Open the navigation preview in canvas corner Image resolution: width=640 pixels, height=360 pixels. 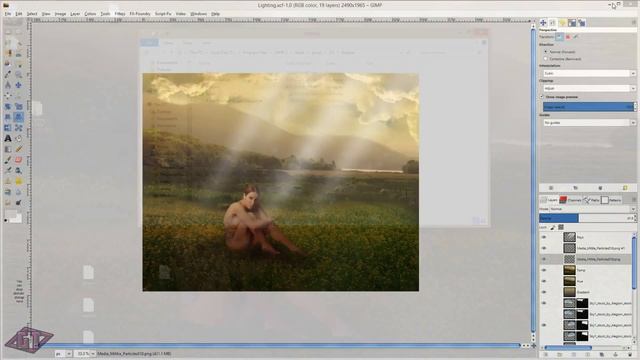pyautogui.click(x=533, y=346)
